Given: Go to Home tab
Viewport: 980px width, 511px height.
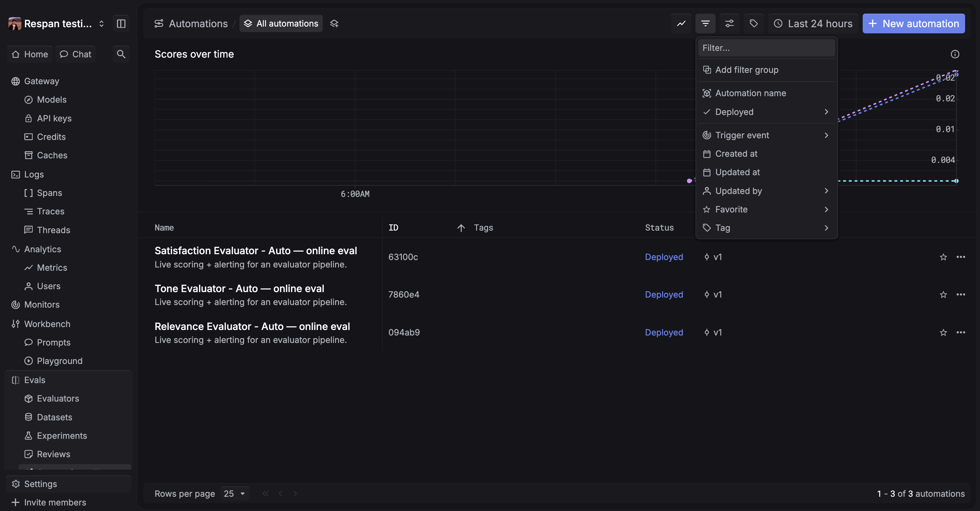Looking at the screenshot, I should pyautogui.click(x=30, y=54).
